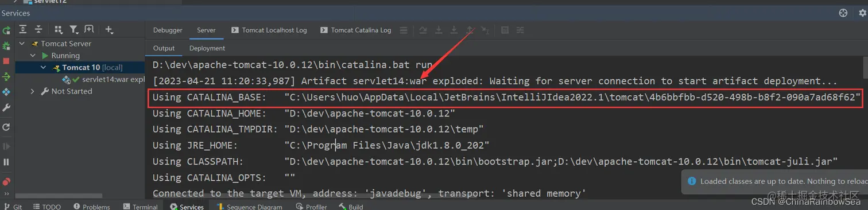Screen dimensions: 868x210
Task: Expand all services in tree
Action: coord(23,29)
